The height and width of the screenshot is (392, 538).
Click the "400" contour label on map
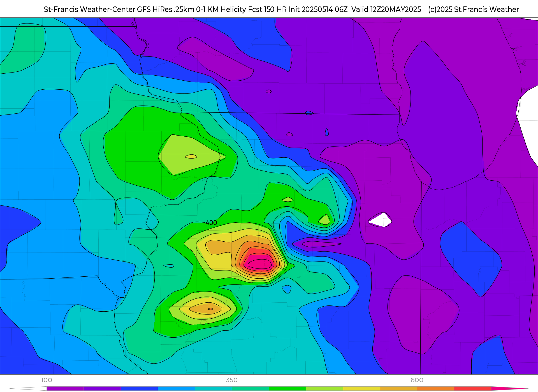[x=211, y=223]
